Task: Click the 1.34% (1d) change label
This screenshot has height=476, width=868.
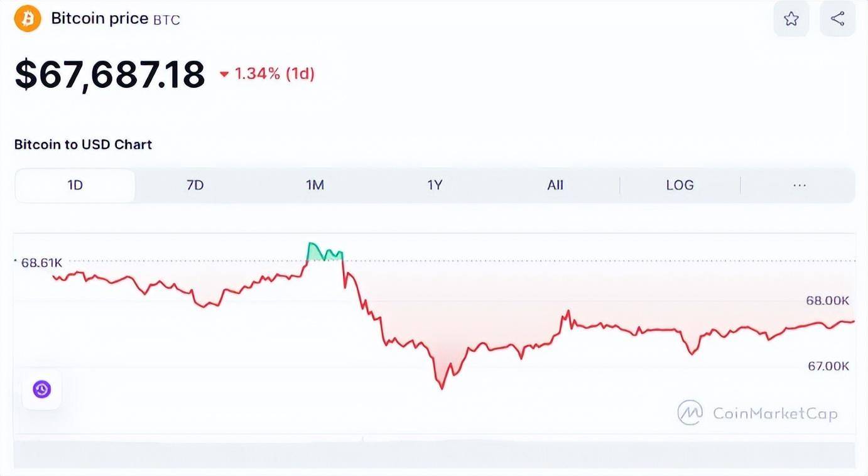Action: coord(274,74)
